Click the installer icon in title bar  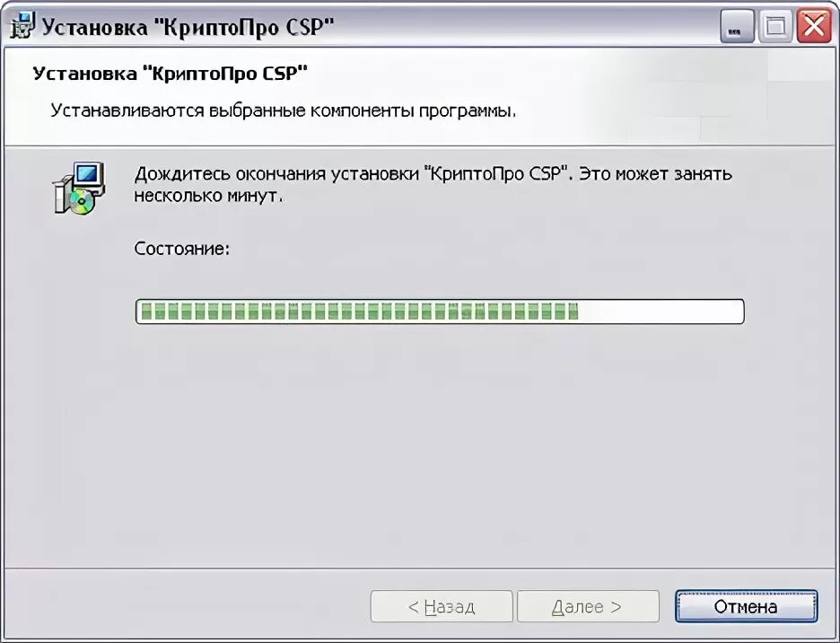pyautogui.click(x=22, y=26)
